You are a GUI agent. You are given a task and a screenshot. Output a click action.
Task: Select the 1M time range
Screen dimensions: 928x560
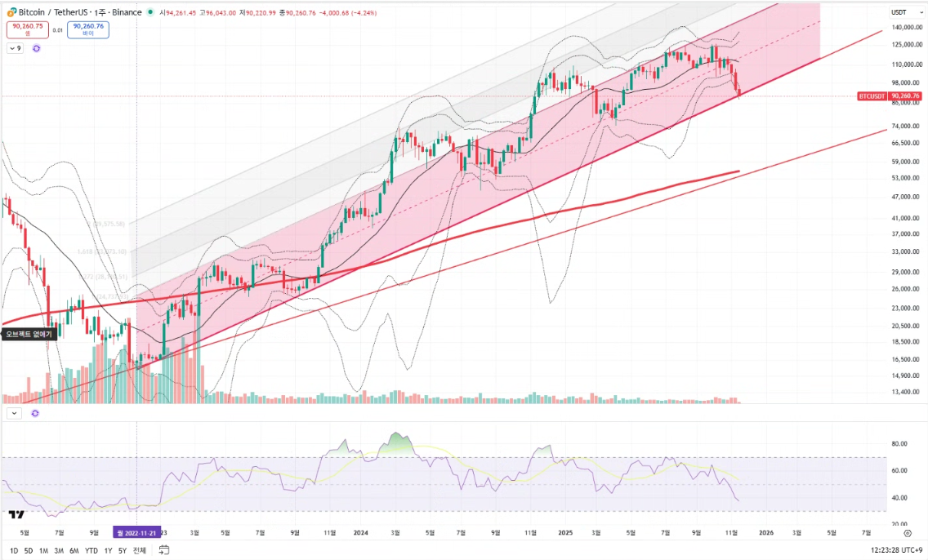coord(44,550)
